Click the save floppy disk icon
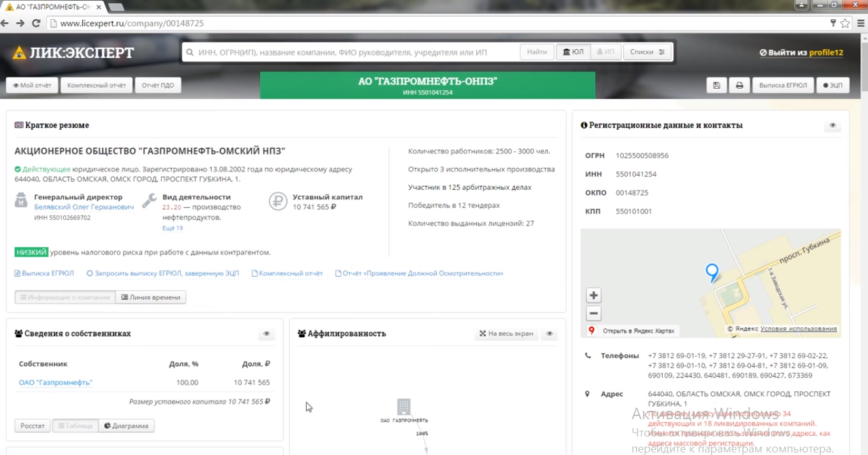Viewport: 868px width, 455px height. 717,86
